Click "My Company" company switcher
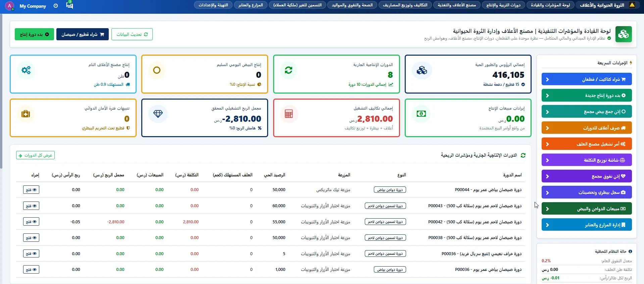The height and width of the screenshot is (284, 644). (x=33, y=6)
